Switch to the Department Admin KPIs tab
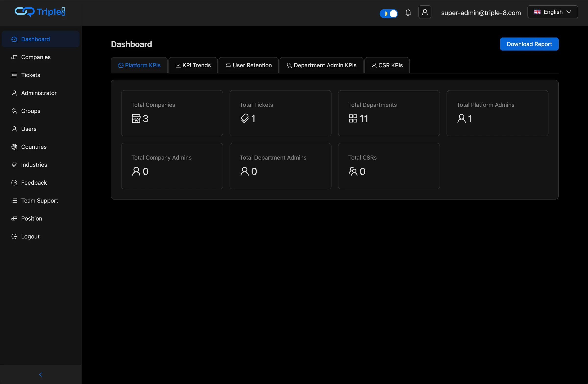Image resolution: width=588 pixels, height=384 pixels. click(x=321, y=65)
